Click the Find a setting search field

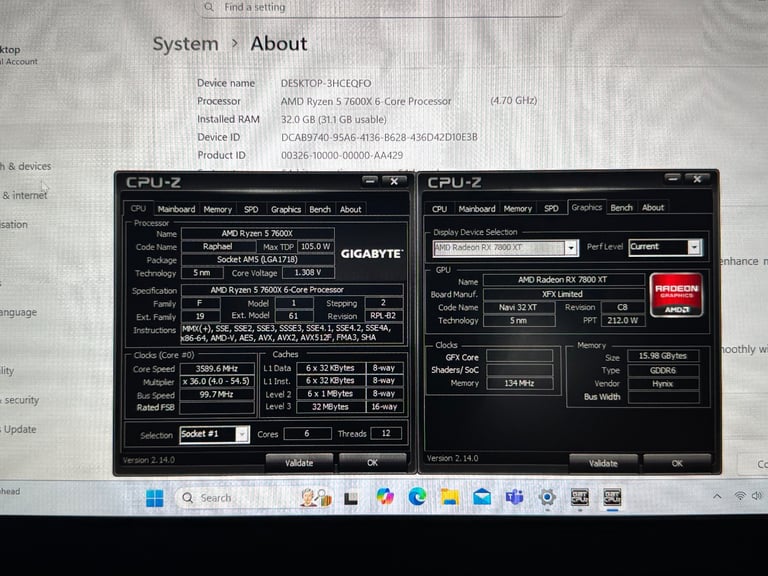click(x=382, y=7)
